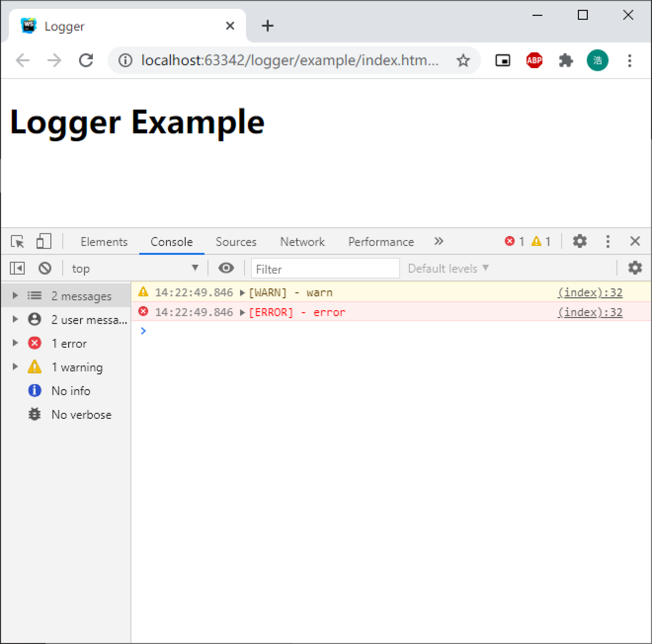Switch to the Network tab
652x644 pixels.
click(302, 242)
